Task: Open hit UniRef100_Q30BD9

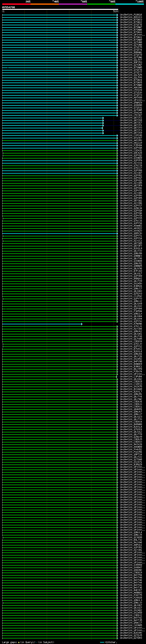Action: tap(131, 158)
